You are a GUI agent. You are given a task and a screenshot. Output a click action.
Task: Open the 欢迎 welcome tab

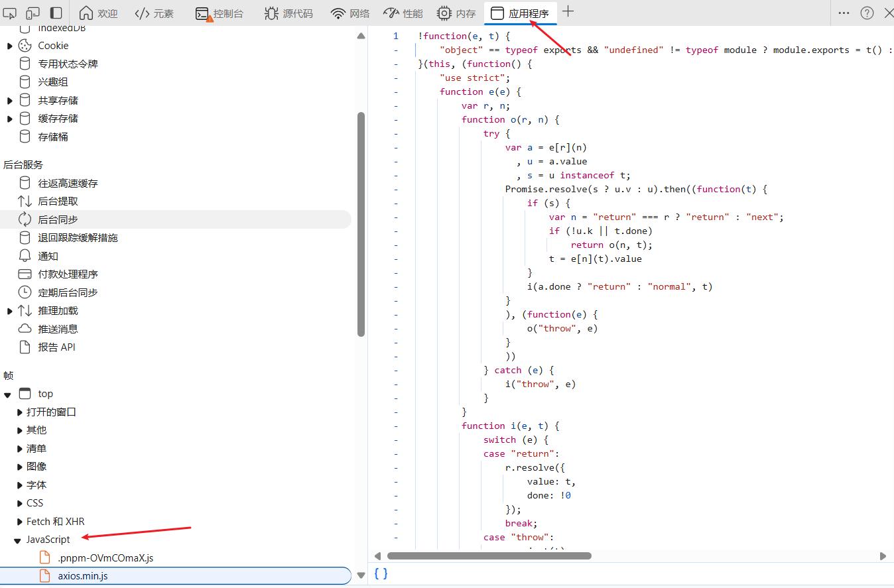click(x=98, y=13)
